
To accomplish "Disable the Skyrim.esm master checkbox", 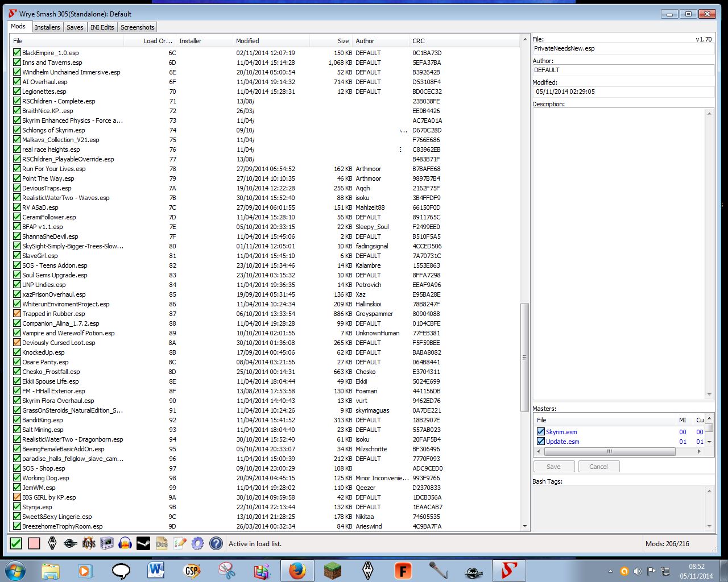I will [x=541, y=432].
